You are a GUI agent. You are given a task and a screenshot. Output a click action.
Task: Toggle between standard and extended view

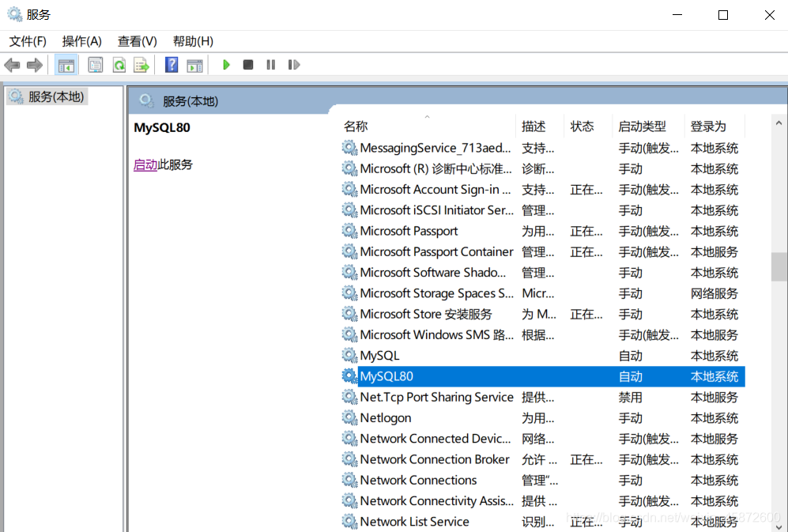(x=195, y=64)
